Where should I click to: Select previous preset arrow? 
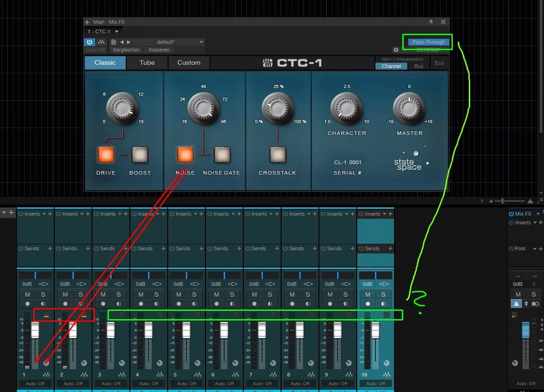click(x=122, y=42)
